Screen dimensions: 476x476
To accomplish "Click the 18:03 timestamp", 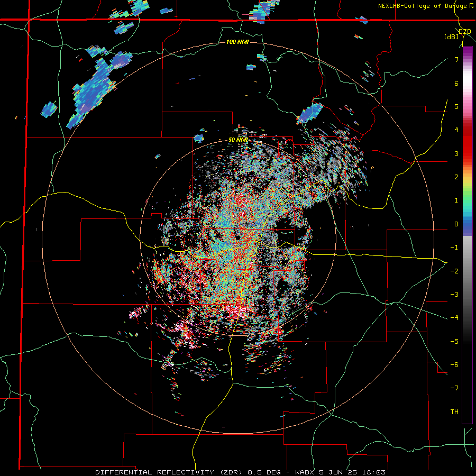I will (375, 472).
